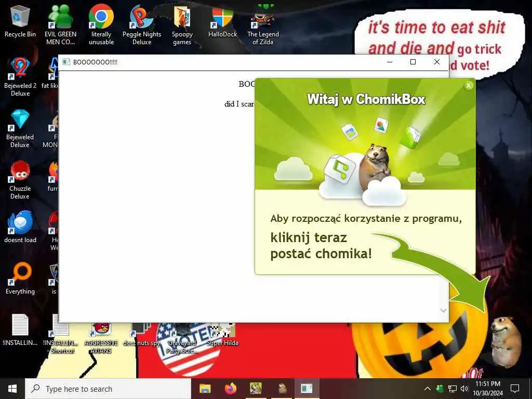Open The Legend of Zilda shortcut

[x=263, y=25]
